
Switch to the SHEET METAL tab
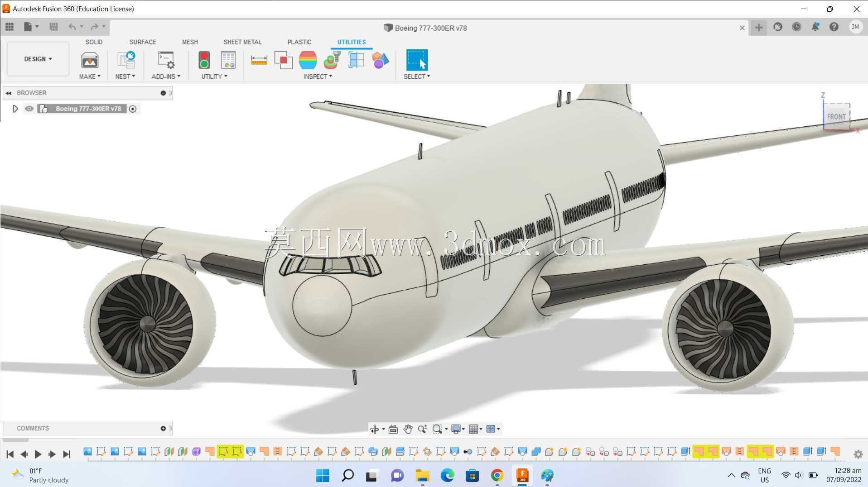coord(242,42)
